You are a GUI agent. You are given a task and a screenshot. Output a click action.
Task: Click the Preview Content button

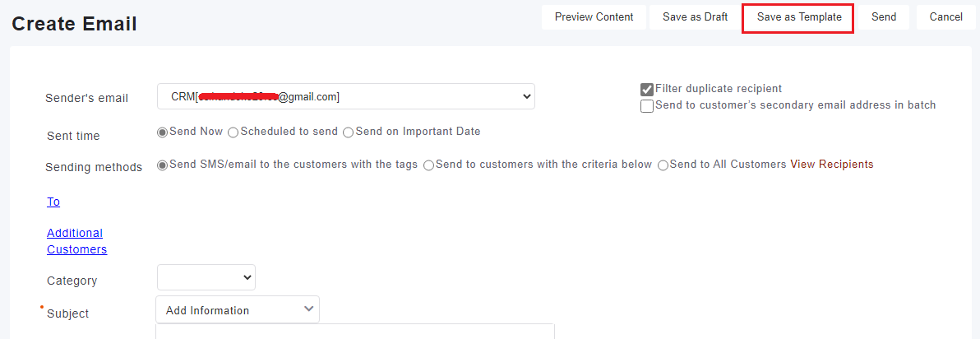tap(594, 17)
